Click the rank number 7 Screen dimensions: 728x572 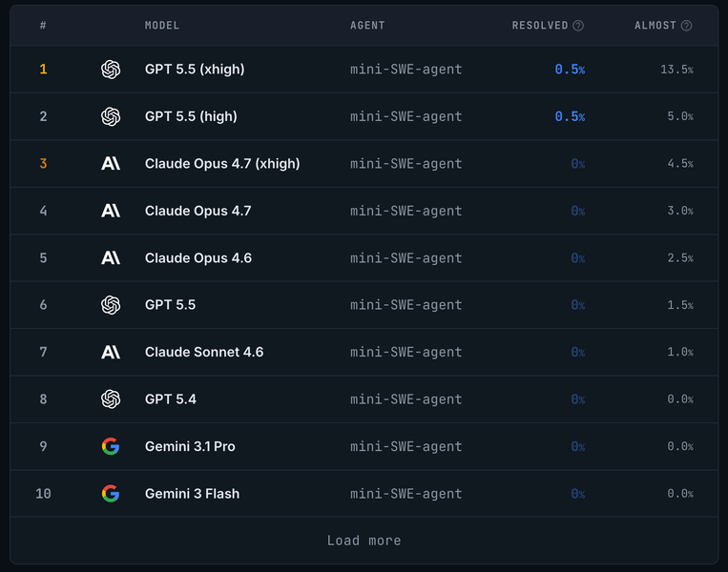pos(43,352)
